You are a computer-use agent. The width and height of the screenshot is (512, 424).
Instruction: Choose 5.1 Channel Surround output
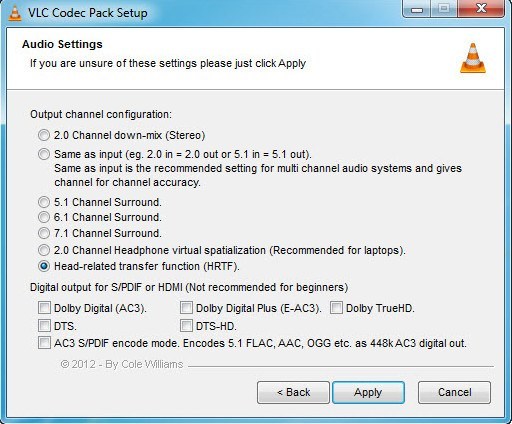coord(44,202)
